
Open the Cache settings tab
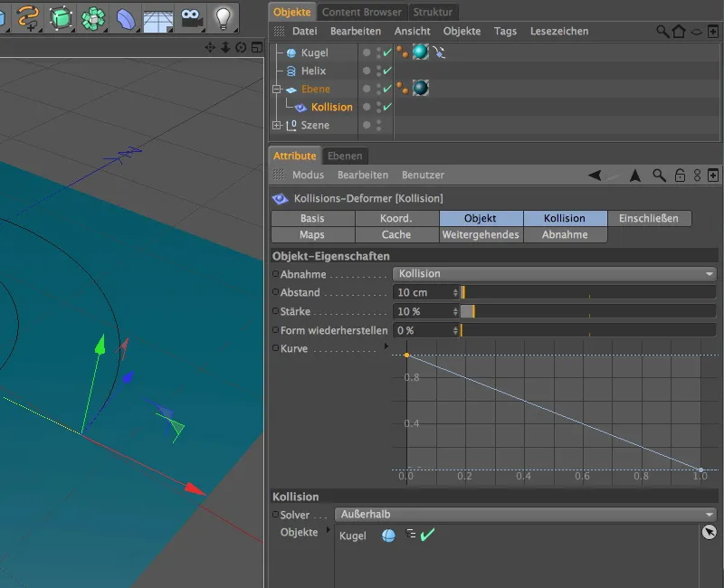(396, 234)
